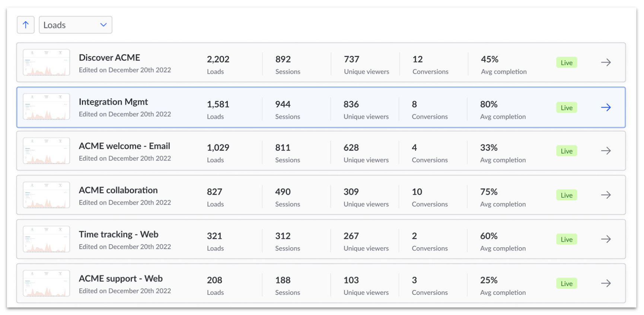
Task: Open ACME collaboration using its arrow icon
Action: click(606, 195)
